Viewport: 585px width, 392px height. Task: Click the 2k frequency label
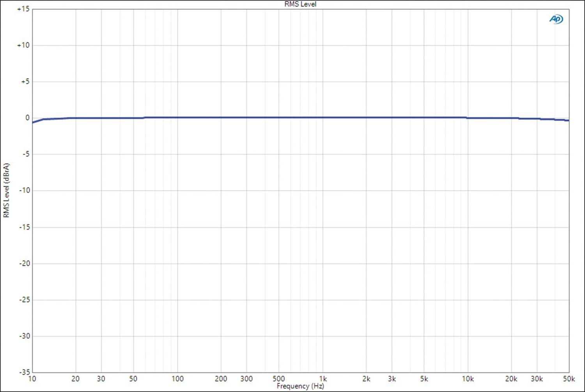pos(366,379)
